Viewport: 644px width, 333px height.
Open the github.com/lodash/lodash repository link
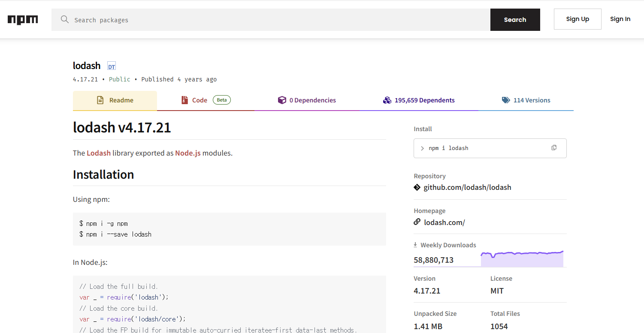(x=467, y=187)
